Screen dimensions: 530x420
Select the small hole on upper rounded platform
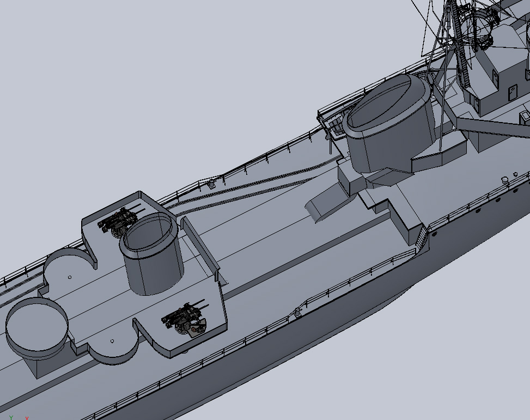(x=70, y=277)
